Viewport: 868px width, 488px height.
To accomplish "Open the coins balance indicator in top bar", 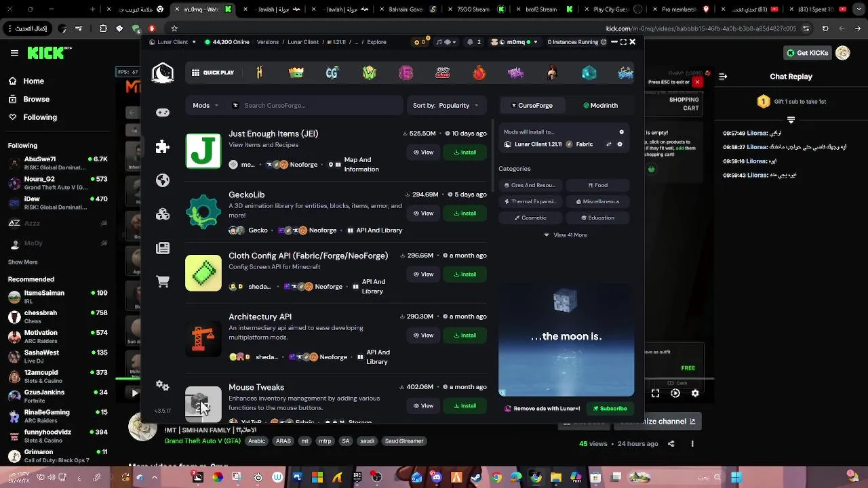I will pos(420,42).
